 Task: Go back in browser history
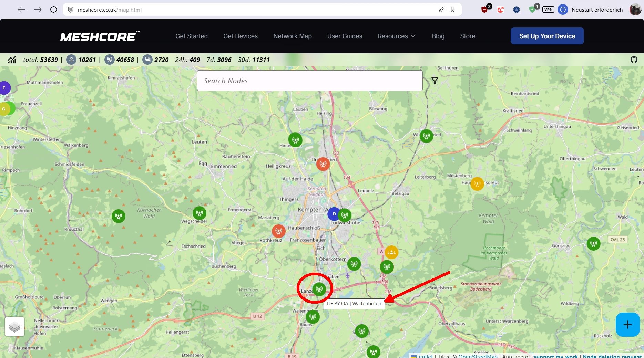(x=21, y=10)
